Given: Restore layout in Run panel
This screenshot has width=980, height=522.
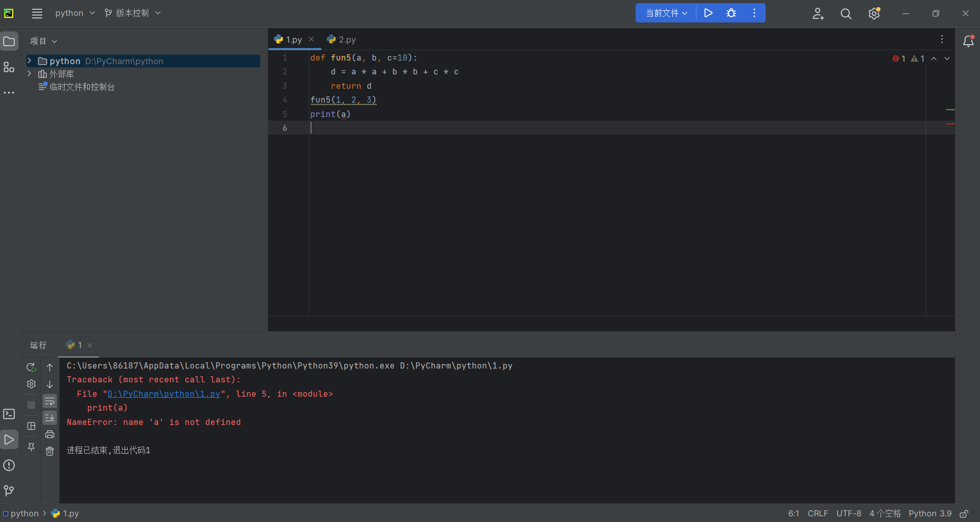Looking at the screenshot, I should pos(31,426).
